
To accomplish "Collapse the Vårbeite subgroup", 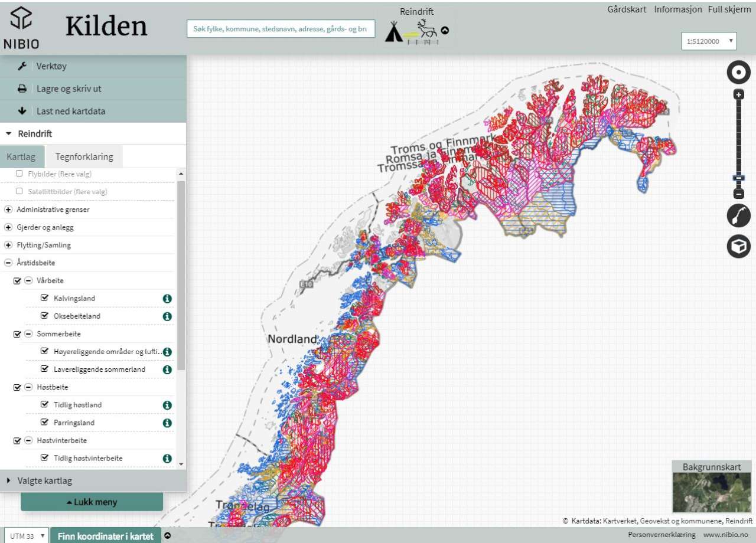I will (28, 280).
